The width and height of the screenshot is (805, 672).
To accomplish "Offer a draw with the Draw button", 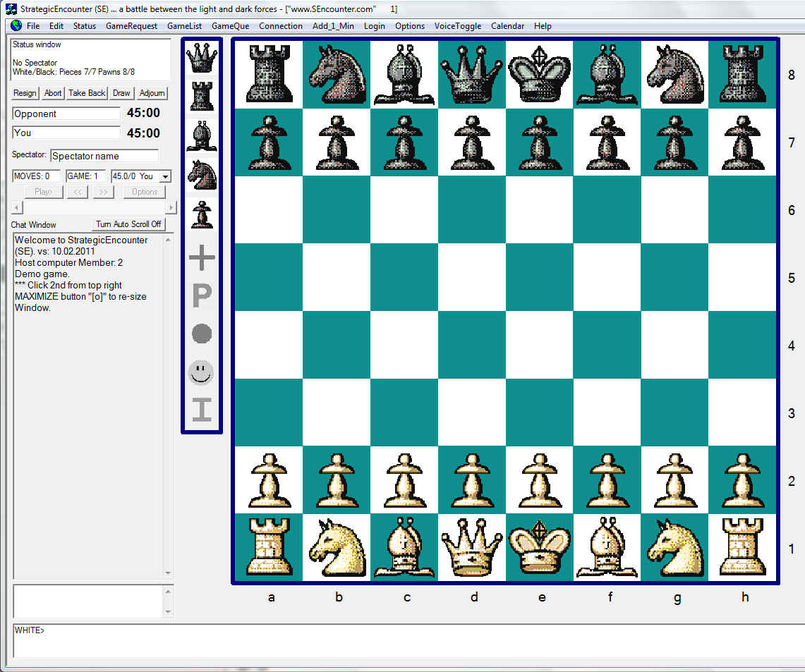I will (x=121, y=93).
